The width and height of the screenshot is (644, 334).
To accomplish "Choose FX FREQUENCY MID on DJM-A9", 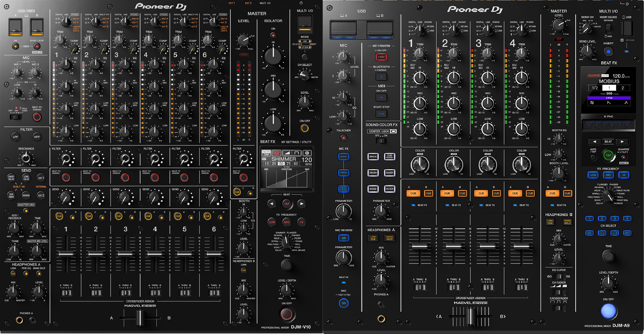I will [x=608, y=175].
